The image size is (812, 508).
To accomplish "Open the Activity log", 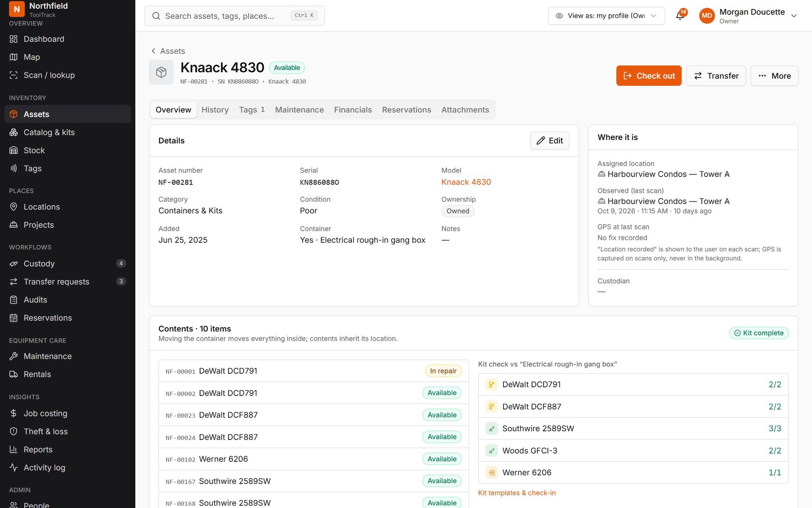I will 68,467.
